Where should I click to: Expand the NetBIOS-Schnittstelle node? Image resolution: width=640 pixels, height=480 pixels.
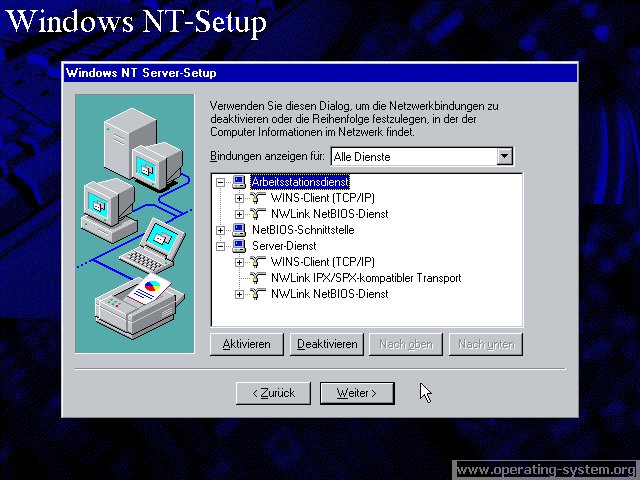tap(220, 230)
